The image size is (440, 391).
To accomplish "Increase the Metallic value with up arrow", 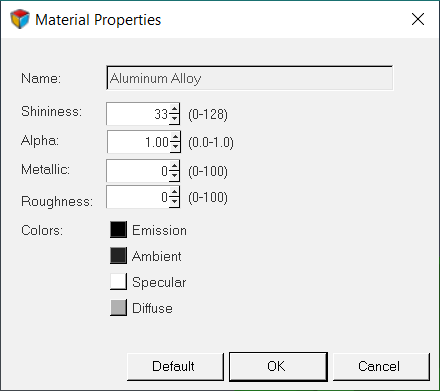I will [174, 165].
